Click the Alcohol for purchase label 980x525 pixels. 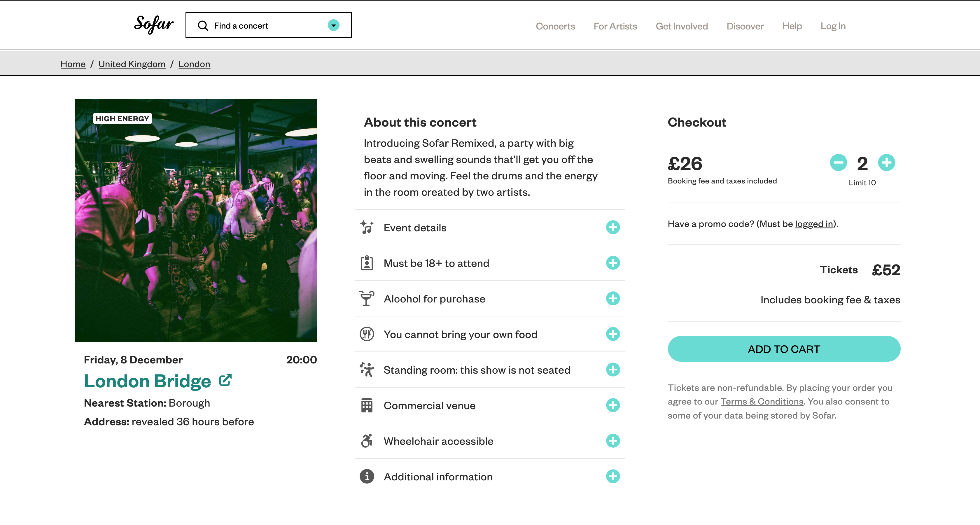pos(435,299)
